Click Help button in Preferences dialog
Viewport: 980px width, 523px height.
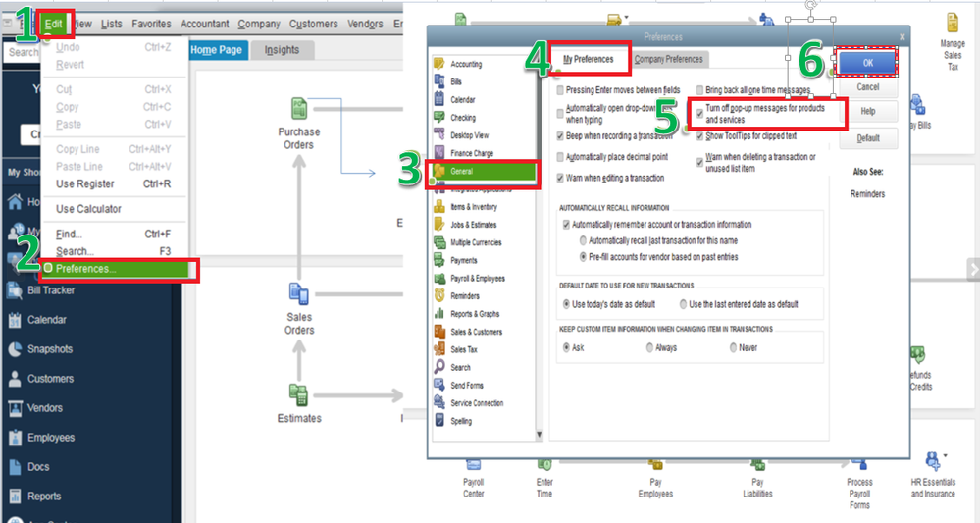coord(867,111)
